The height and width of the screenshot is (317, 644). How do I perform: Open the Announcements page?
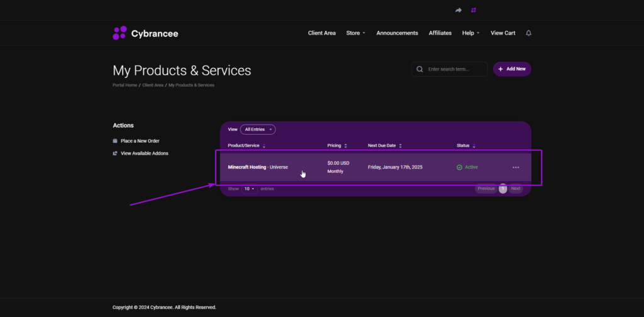click(397, 33)
